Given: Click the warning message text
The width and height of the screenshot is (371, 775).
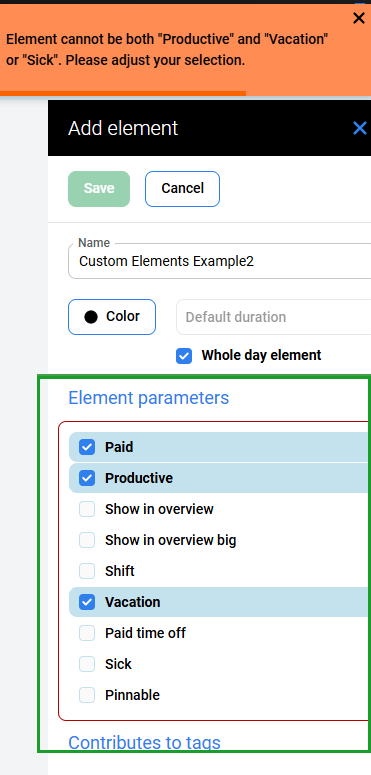Looking at the screenshot, I should (167, 50).
